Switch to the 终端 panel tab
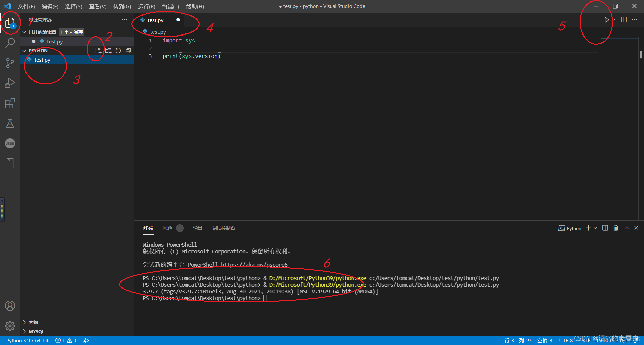This screenshot has width=644, height=345. pos(148,228)
